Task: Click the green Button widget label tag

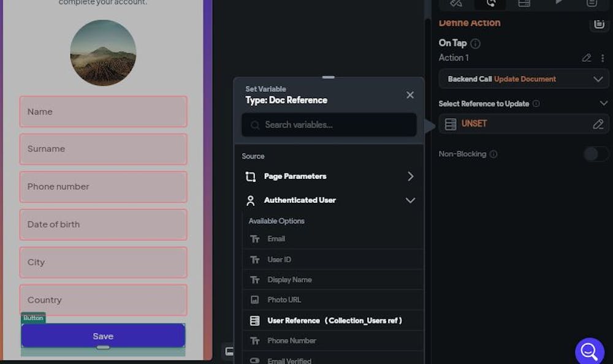Action: click(33, 318)
